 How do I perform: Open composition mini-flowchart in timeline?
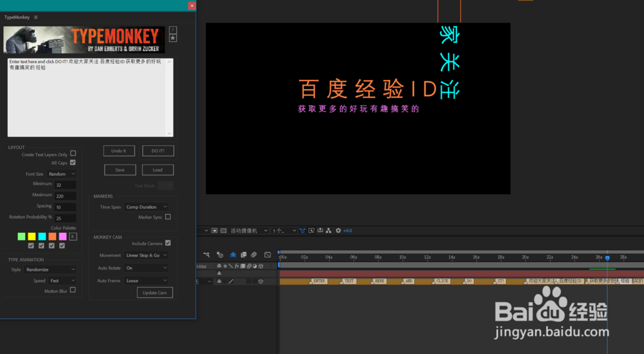click(x=206, y=255)
